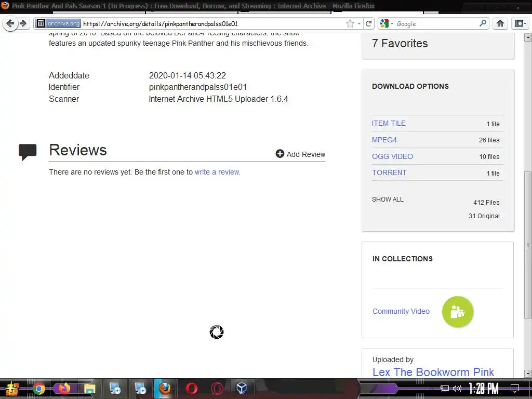
Task: Focus the address bar URL field
Action: point(214,23)
